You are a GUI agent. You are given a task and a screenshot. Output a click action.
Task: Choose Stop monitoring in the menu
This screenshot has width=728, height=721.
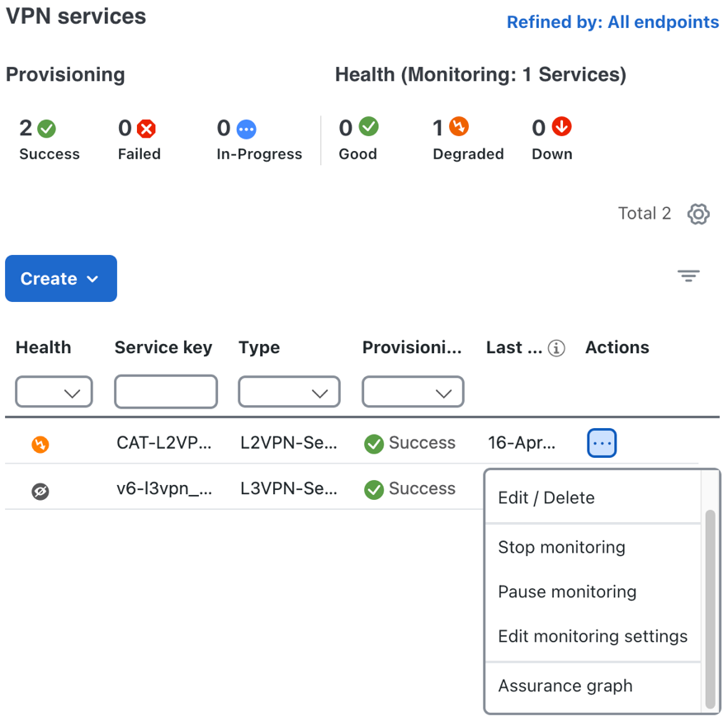pyautogui.click(x=562, y=548)
